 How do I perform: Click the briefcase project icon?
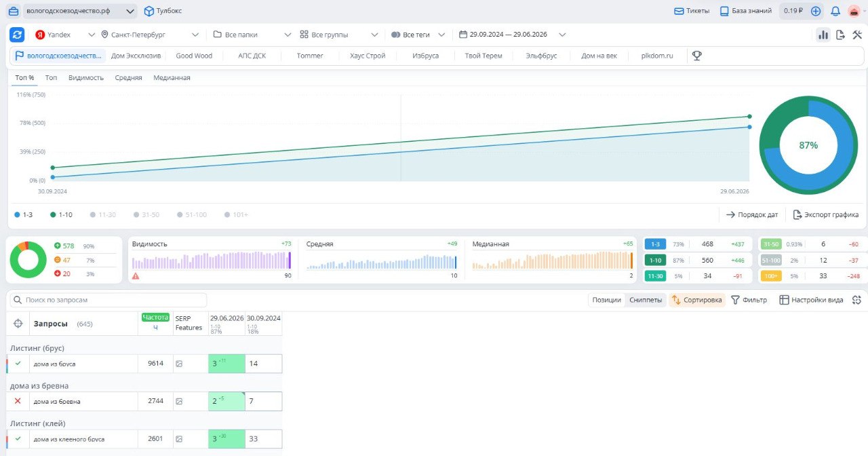14,11
